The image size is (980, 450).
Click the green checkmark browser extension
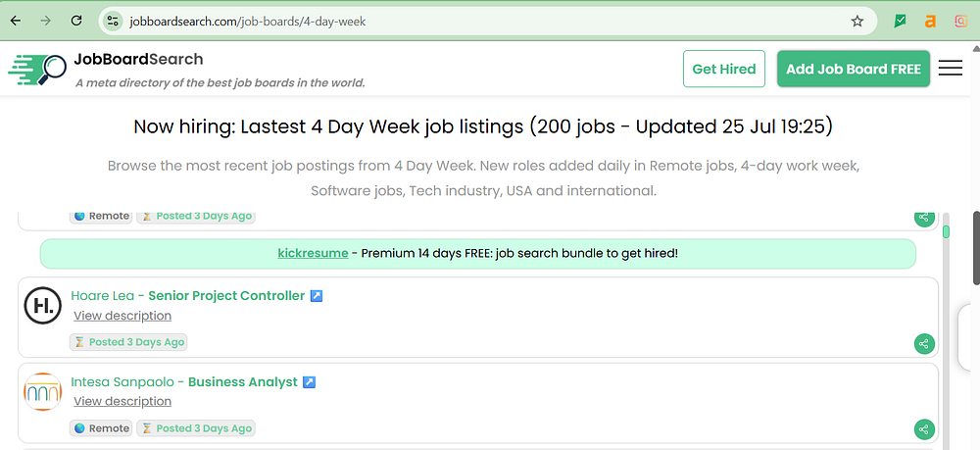(901, 21)
